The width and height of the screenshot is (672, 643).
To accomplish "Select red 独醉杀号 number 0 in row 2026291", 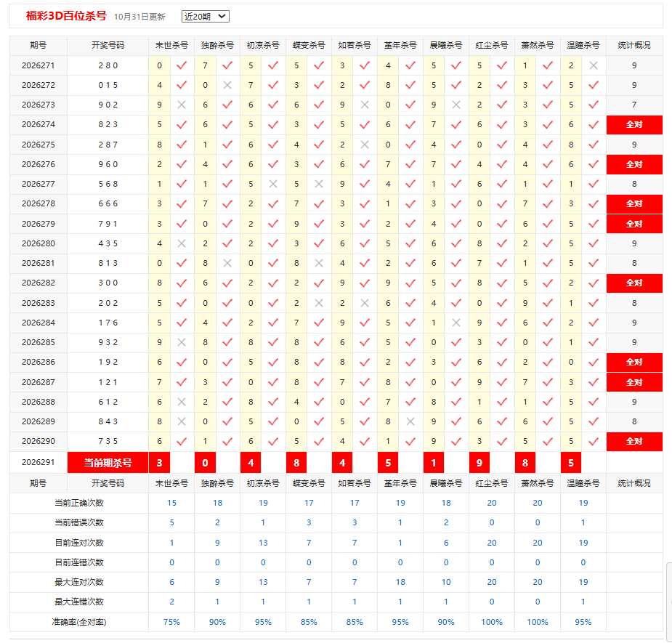I will pyautogui.click(x=206, y=463).
